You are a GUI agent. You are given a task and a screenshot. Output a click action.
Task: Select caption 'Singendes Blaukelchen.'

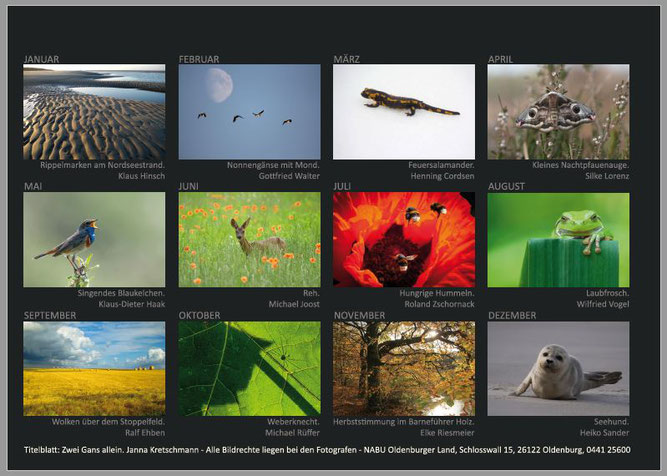tap(121, 293)
